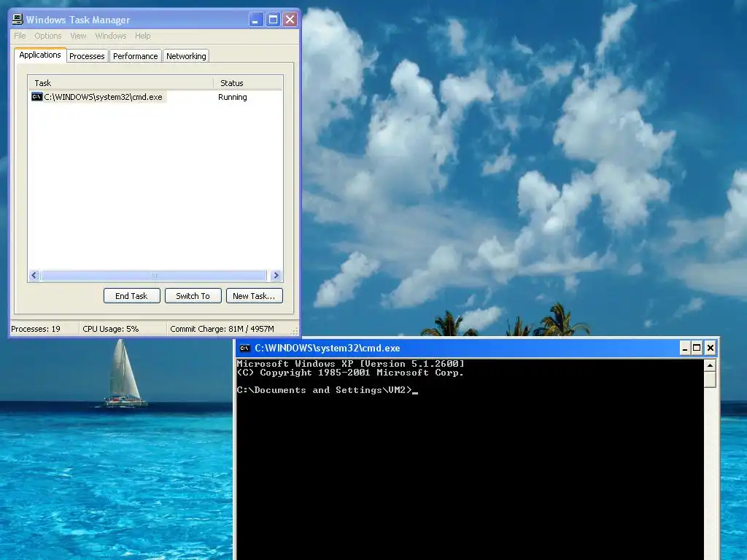
Task: Click the Running status of cmd.exe
Action: click(x=233, y=97)
